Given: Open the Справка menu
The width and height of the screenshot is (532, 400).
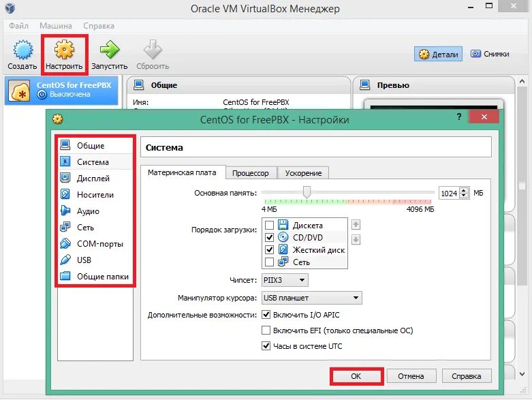Looking at the screenshot, I should (x=99, y=26).
